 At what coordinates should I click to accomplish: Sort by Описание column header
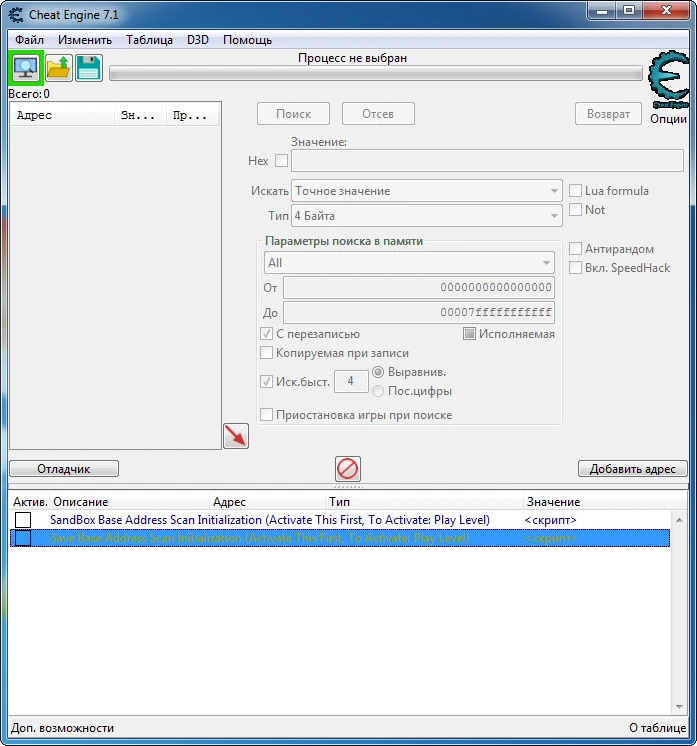tap(129, 502)
